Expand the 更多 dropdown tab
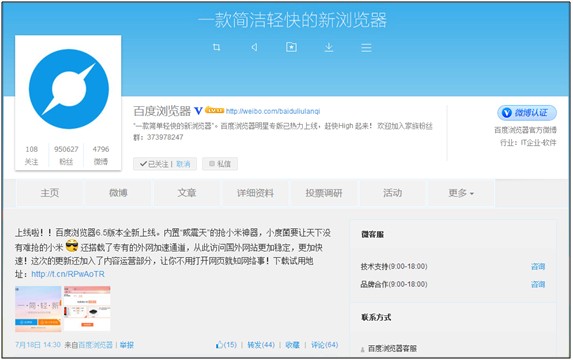The image size is (573, 360). pyautogui.click(x=461, y=193)
